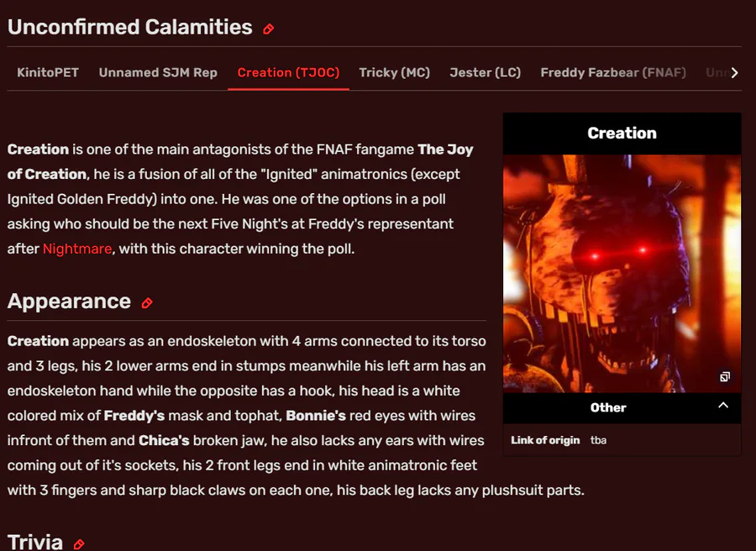Switch to the KinitoPET tab
Image resolution: width=756 pixels, height=551 pixels.
point(48,72)
